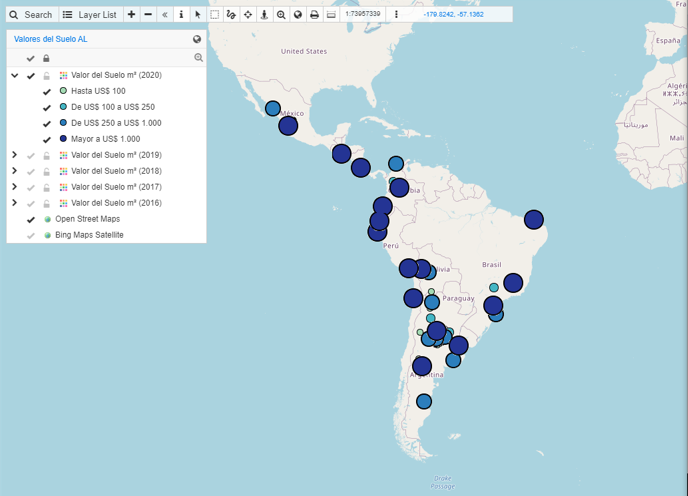The height and width of the screenshot is (496, 688).
Task: Open the Layer List panel
Action: click(89, 15)
